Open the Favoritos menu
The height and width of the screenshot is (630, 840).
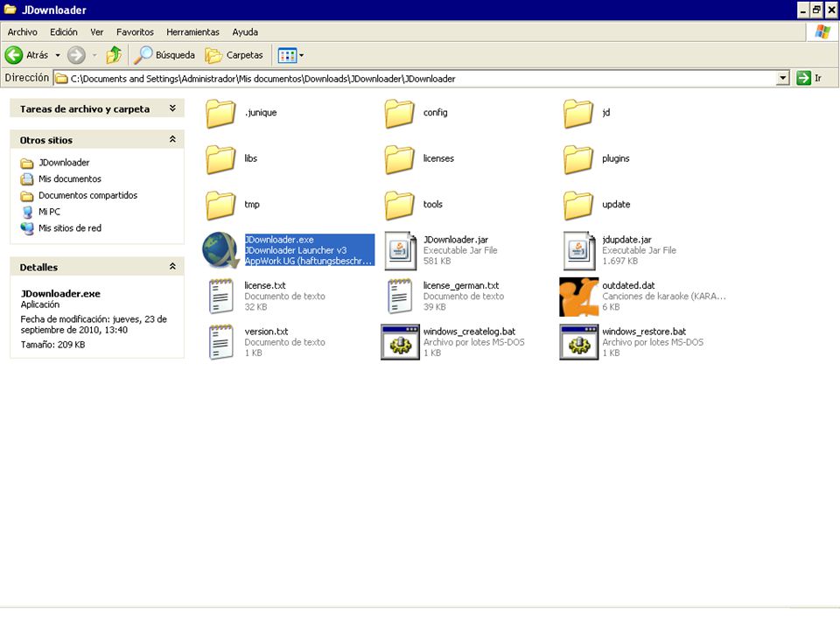[135, 32]
